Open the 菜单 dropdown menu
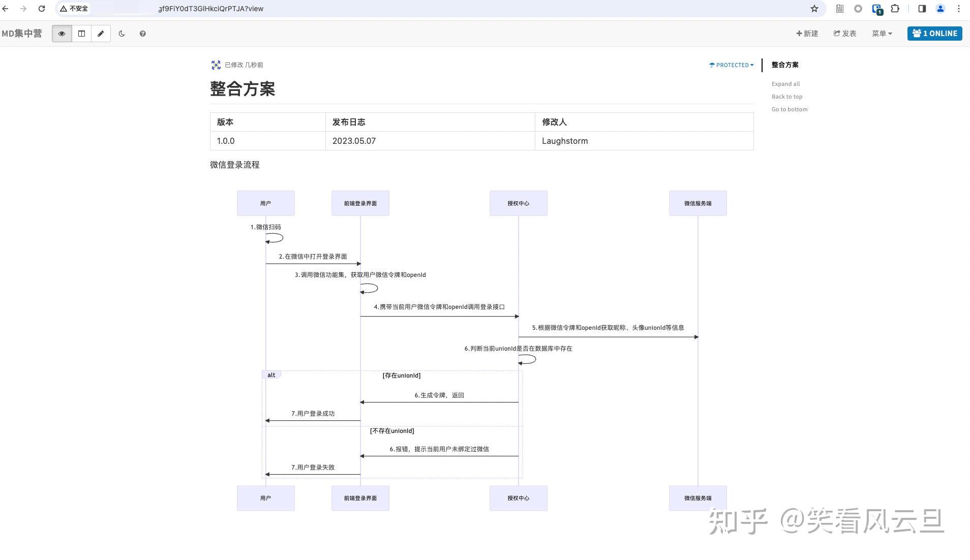The width and height of the screenshot is (970, 560). (x=881, y=33)
